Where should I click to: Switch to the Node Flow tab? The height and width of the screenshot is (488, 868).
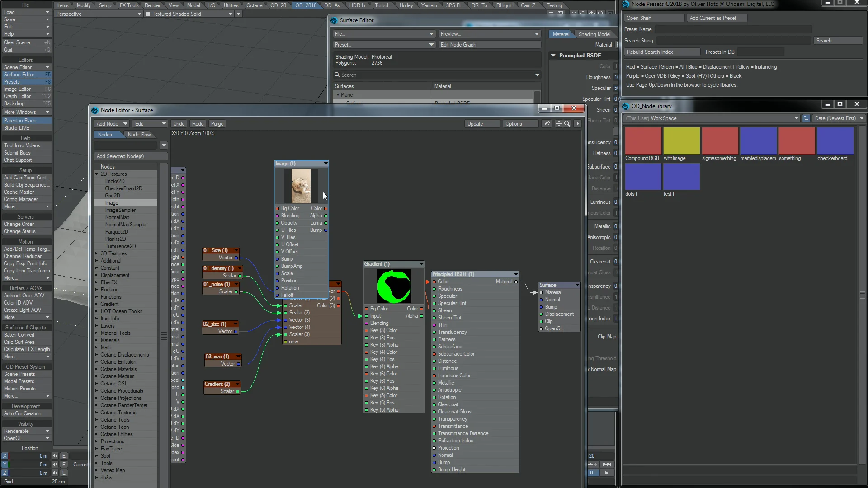(x=139, y=135)
